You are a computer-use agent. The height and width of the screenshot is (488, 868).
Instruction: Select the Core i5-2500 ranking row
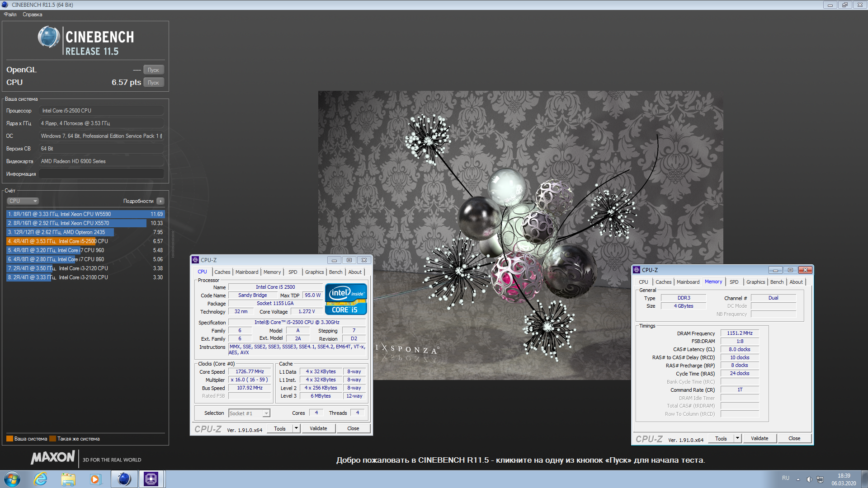coord(85,241)
